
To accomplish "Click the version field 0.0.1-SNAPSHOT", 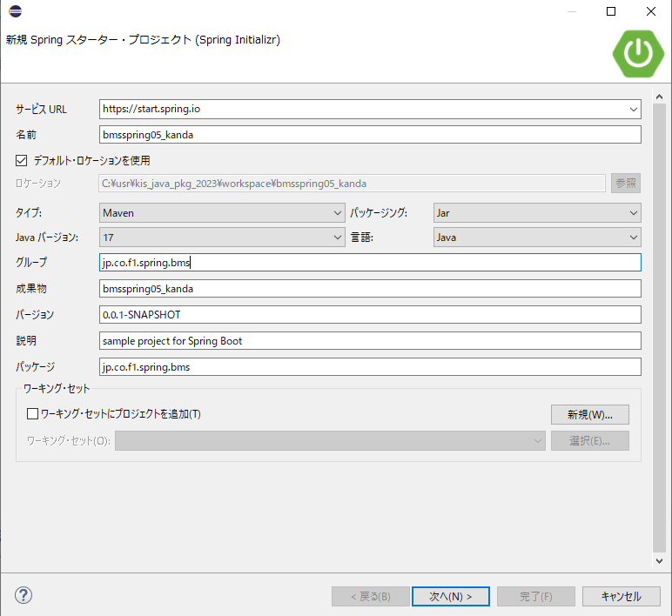I will (x=370, y=315).
